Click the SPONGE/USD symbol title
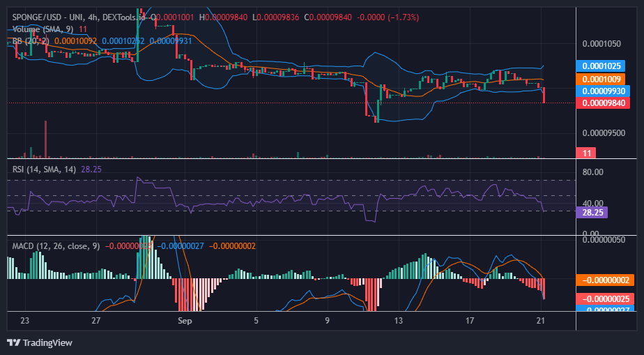 pyautogui.click(x=35, y=17)
